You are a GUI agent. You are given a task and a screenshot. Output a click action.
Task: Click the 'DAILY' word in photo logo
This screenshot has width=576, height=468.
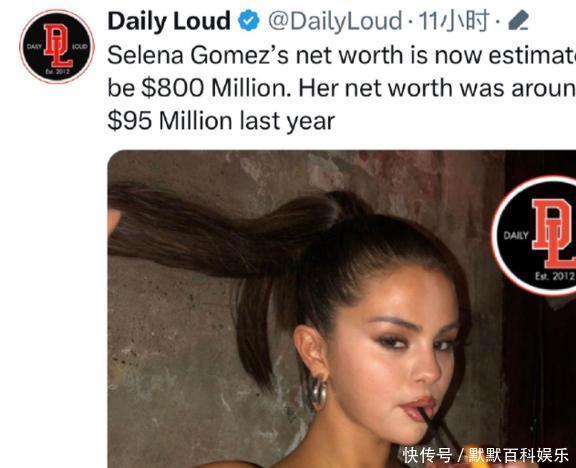[516, 235]
